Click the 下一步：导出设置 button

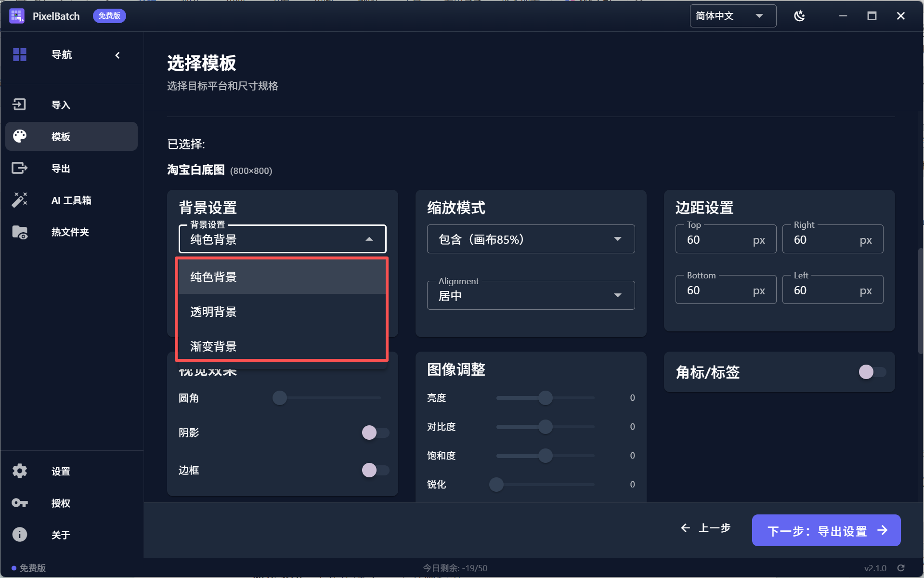826,530
